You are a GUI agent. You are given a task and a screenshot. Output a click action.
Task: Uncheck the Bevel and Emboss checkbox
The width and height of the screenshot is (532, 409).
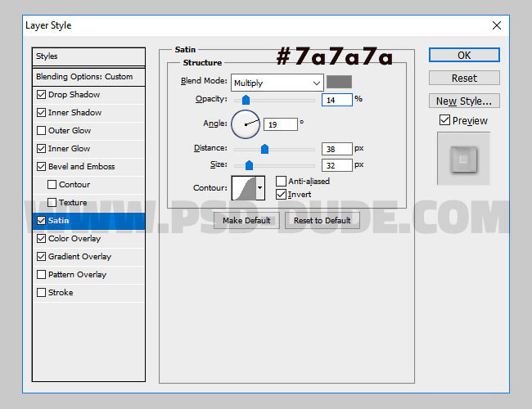click(x=41, y=166)
